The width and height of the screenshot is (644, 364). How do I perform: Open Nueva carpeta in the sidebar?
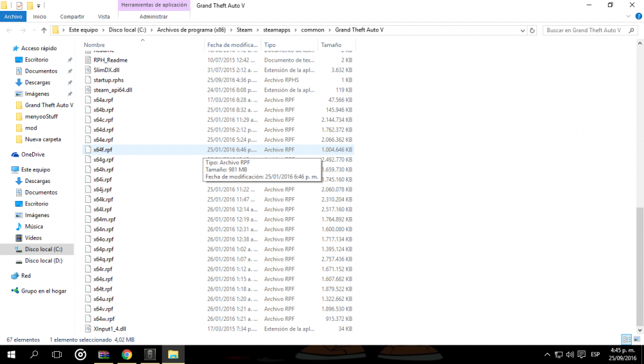click(43, 139)
